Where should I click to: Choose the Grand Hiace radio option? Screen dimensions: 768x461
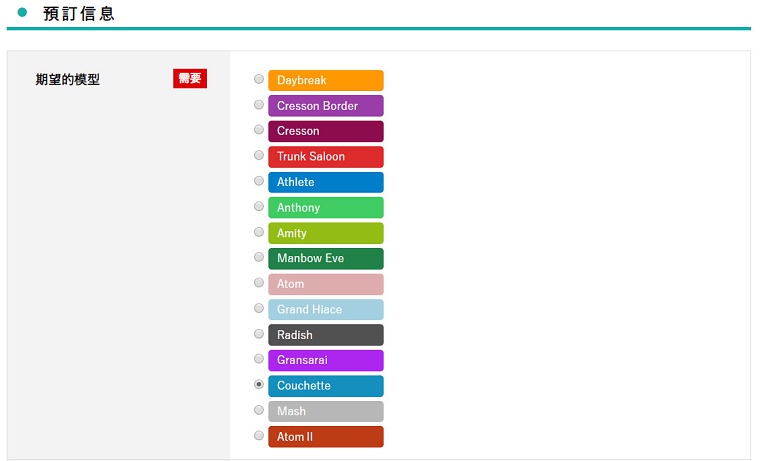(259, 308)
